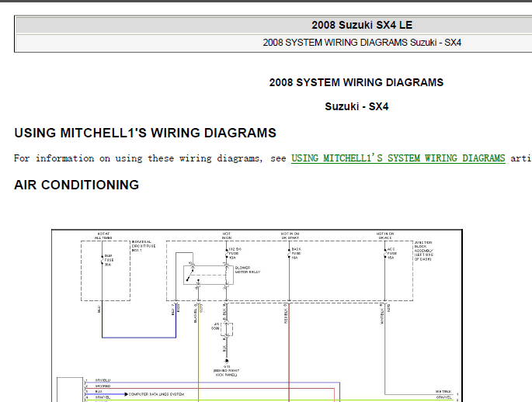
Task: Click the '2008 Suzuki SX4 LE' title text
Action: (362, 25)
